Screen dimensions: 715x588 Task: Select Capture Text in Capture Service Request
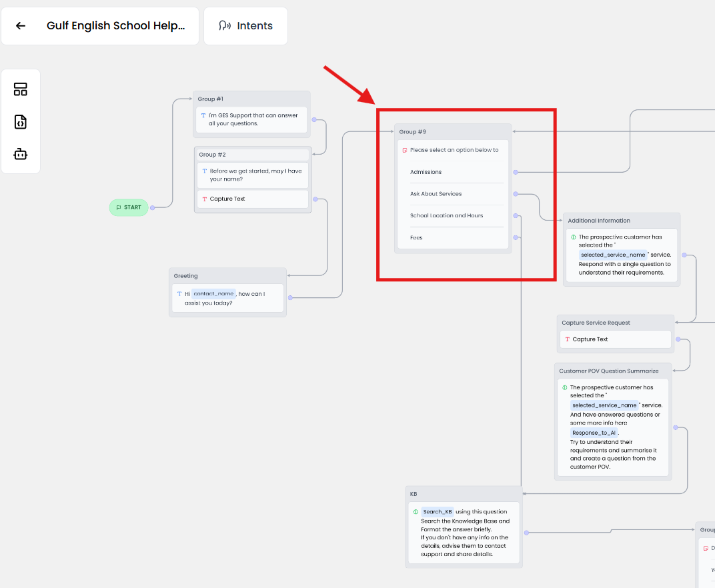pos(590,339)
